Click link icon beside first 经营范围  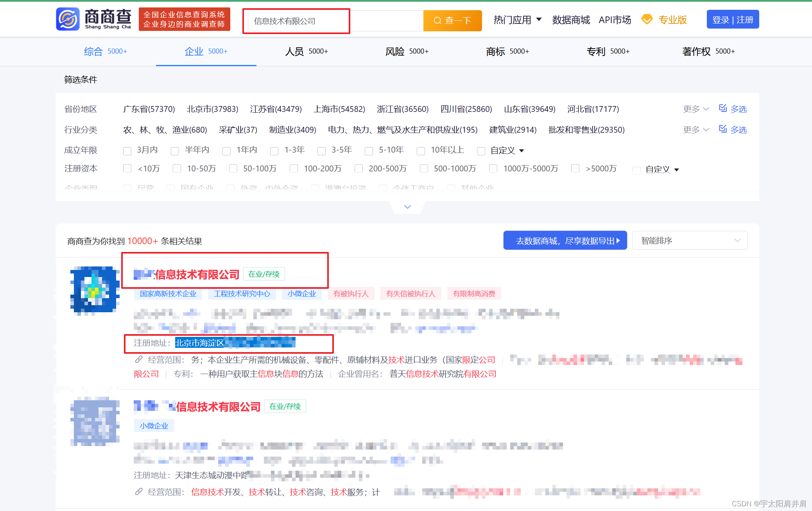pyautogui.click(x=139, y=359)
